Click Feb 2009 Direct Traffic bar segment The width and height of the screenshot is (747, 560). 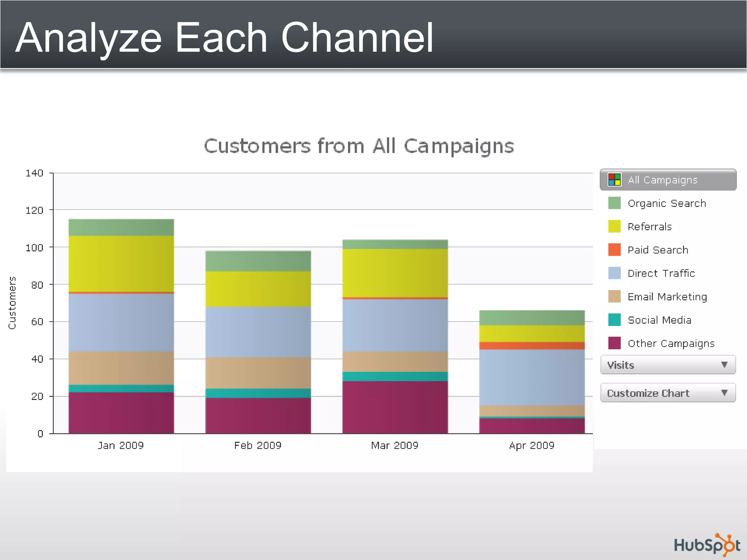[x=258, y=332]
